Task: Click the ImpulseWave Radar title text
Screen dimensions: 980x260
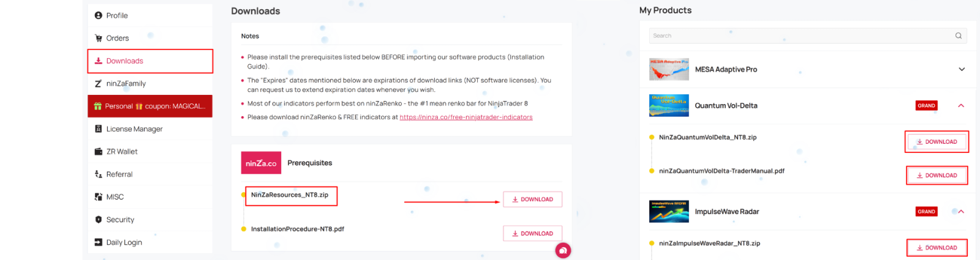Action: coord(727,212)
